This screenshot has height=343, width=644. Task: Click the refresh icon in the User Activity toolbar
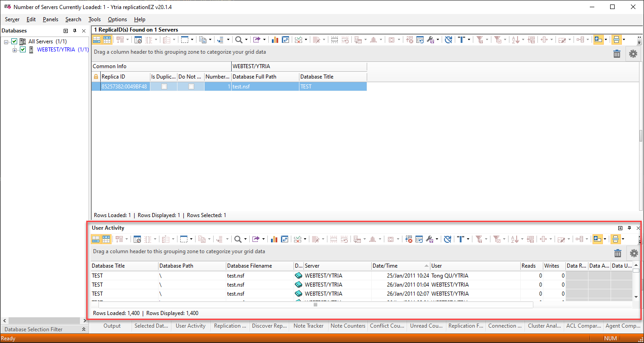coord(448,239)
